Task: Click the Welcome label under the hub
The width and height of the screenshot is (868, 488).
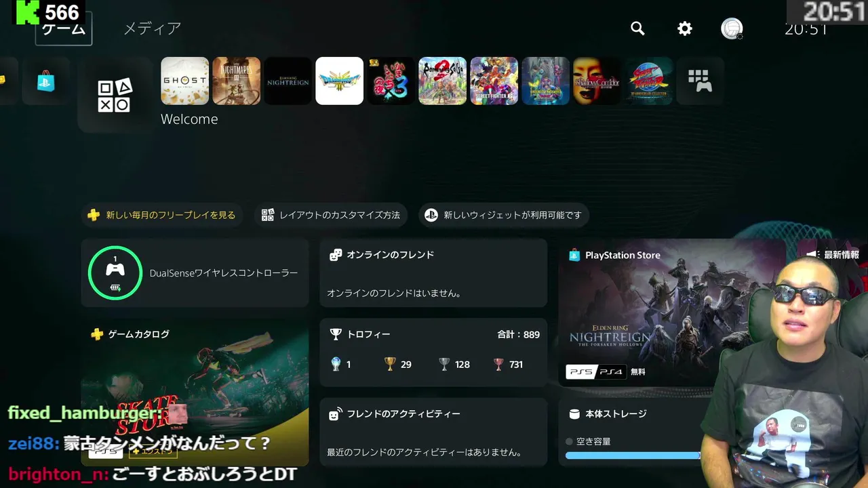Action: [189, 119]
